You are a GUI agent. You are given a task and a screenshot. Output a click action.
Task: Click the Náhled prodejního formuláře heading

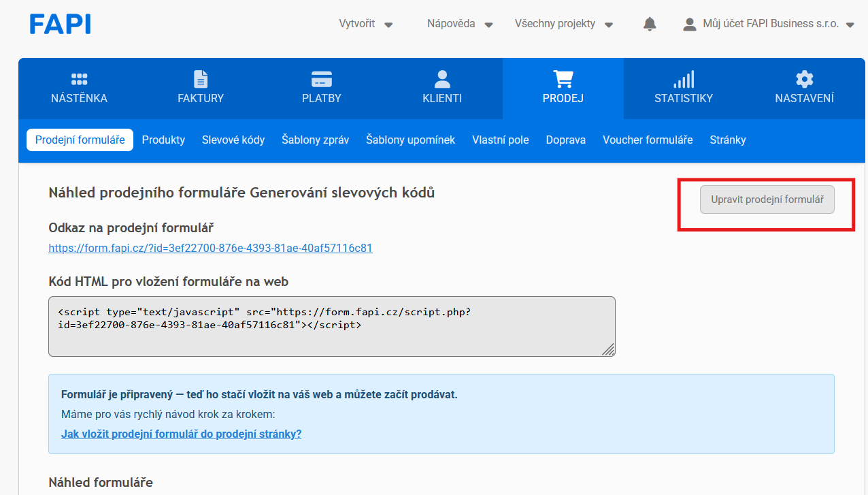(241, 193)
